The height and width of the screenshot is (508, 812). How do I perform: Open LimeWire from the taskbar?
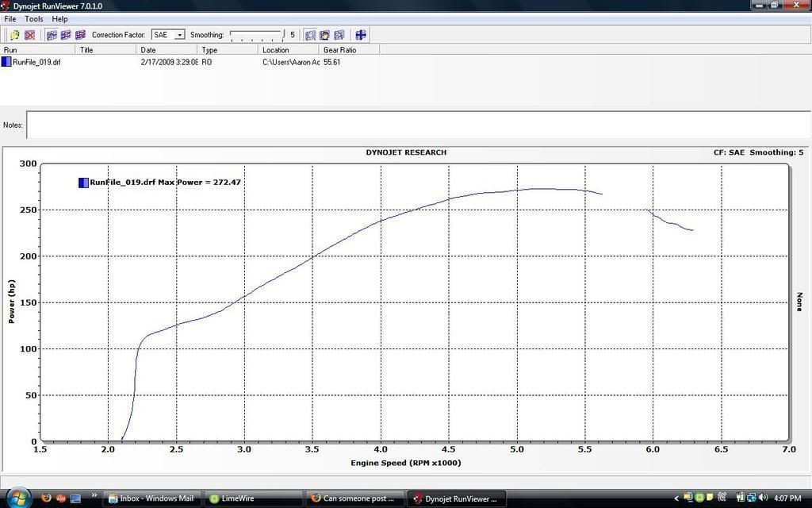238,498
